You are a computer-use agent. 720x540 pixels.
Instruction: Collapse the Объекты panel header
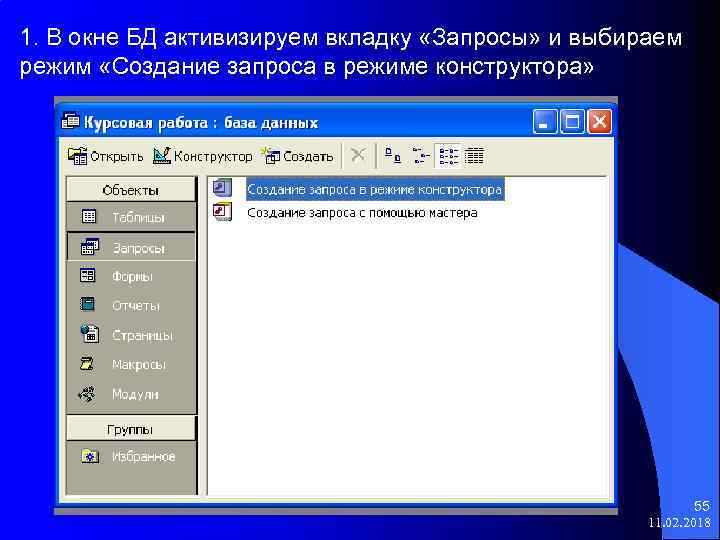pos(131,190)
